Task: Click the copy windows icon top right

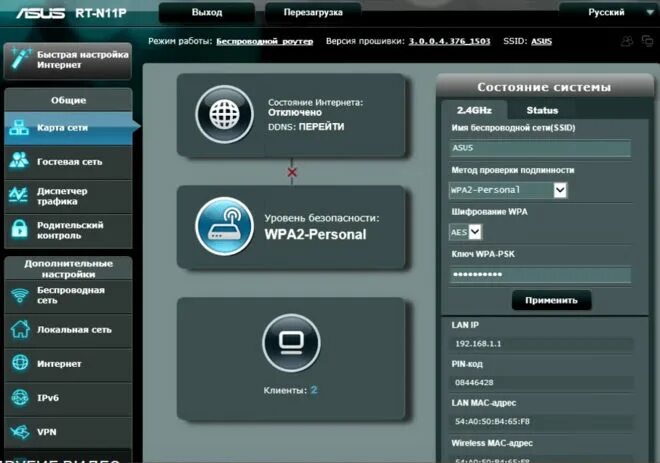Action: click(647, 41)
